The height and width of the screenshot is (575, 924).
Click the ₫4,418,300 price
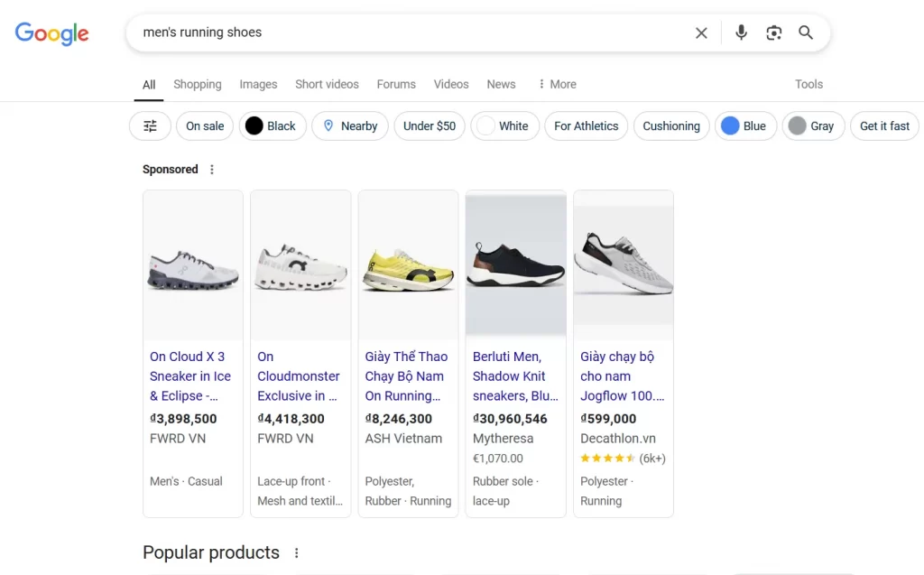click(291, 419)
